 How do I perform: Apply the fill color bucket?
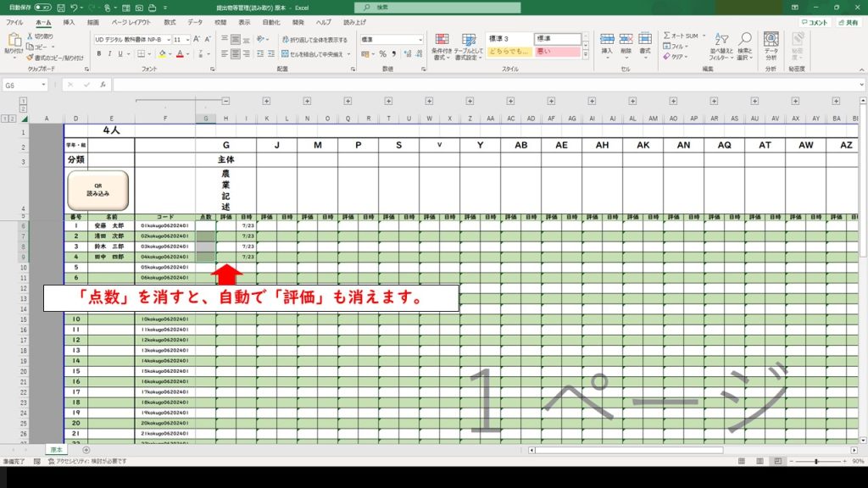tap(163, 54)
